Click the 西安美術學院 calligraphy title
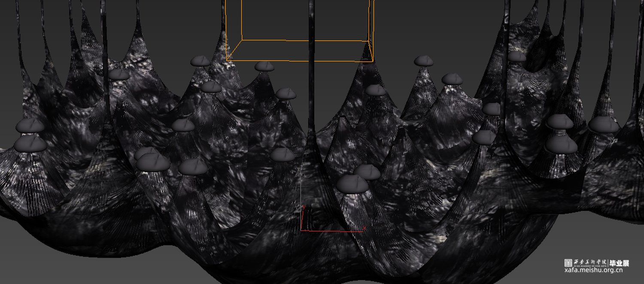This screenshot has width=644, height=284. (590, 262)
